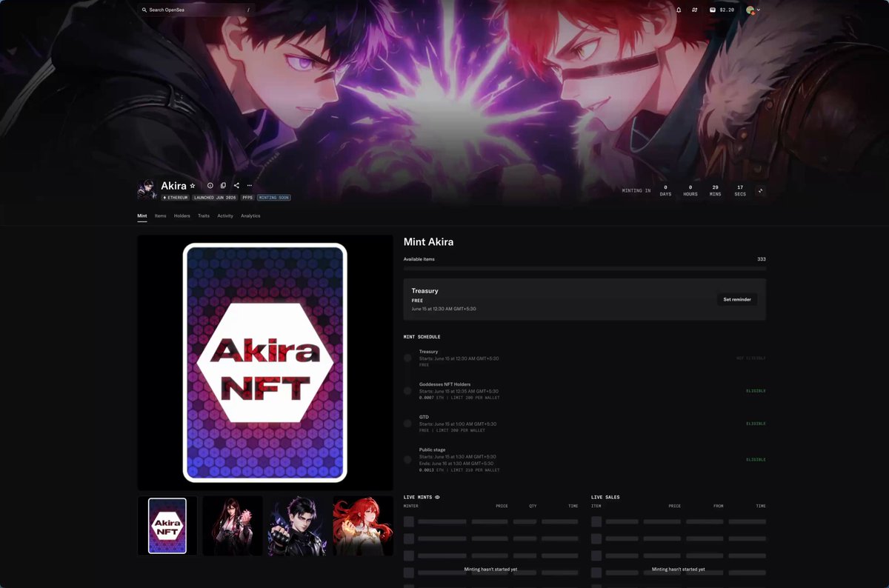Click the PFPS category badge

[x=247, y=198]
